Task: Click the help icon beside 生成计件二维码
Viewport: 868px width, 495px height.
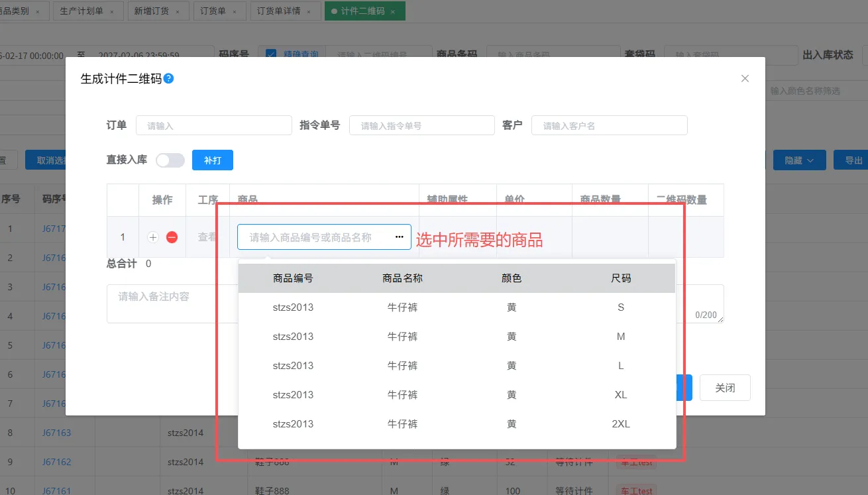Action: coord(168,79)
